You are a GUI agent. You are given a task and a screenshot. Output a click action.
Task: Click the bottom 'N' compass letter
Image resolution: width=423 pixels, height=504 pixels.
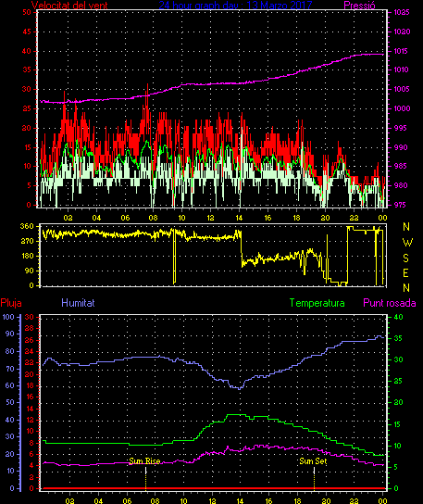pyautogui.click(x=406, y=288)
